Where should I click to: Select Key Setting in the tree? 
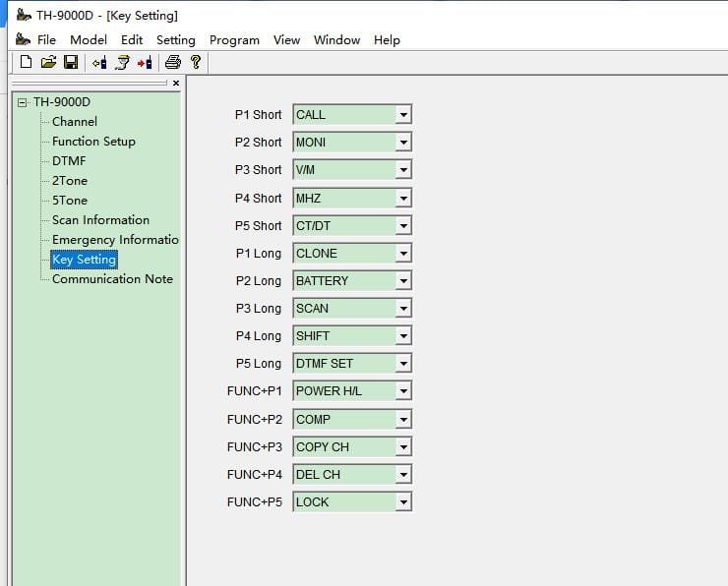point(84,260)
